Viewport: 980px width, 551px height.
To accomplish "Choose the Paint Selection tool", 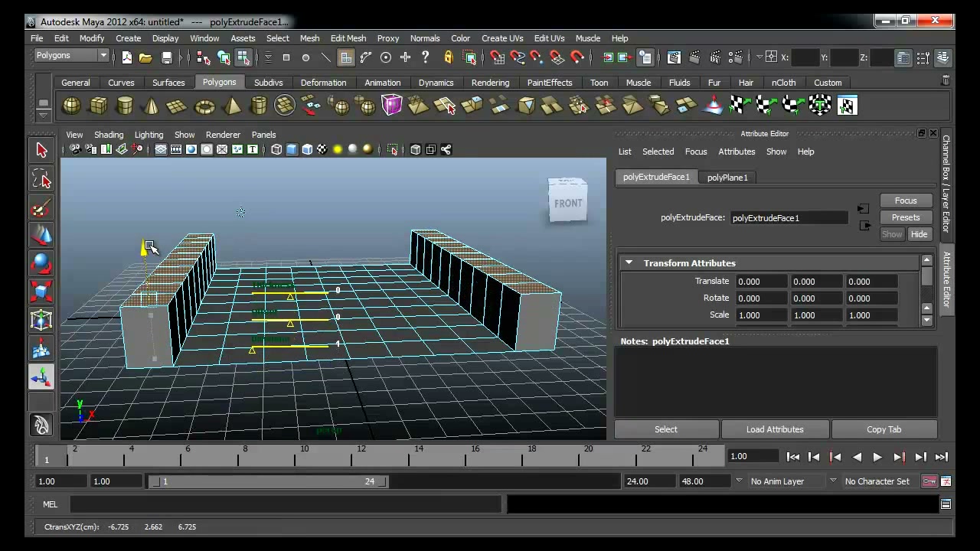I will [x=41, y=208].
